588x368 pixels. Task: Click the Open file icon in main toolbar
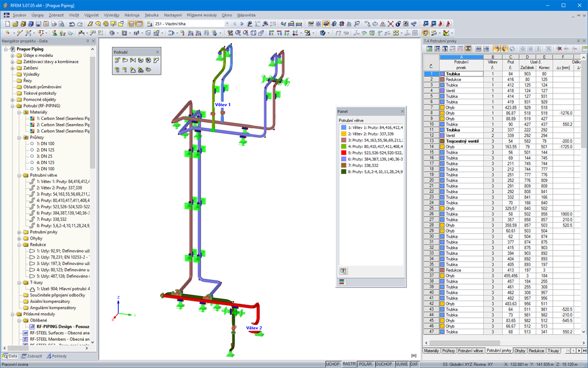pyautogui.click(x=15, y=24)
